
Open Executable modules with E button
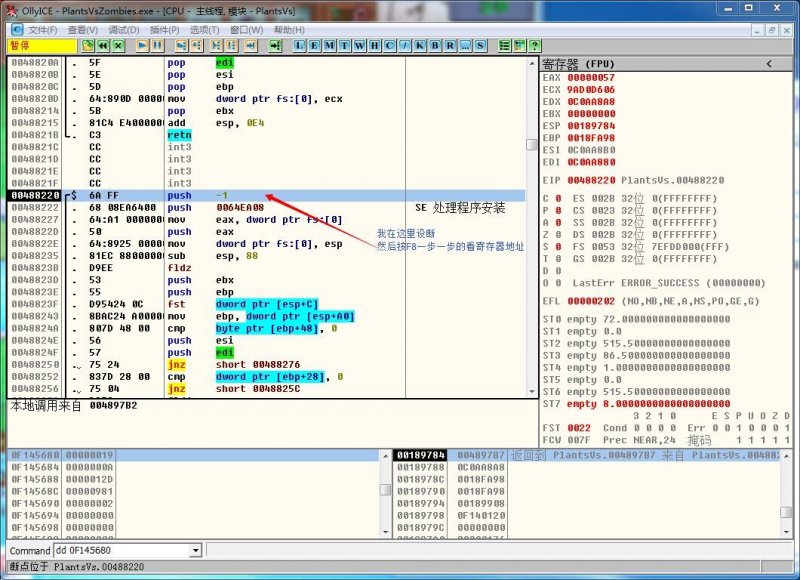point(314,46)
